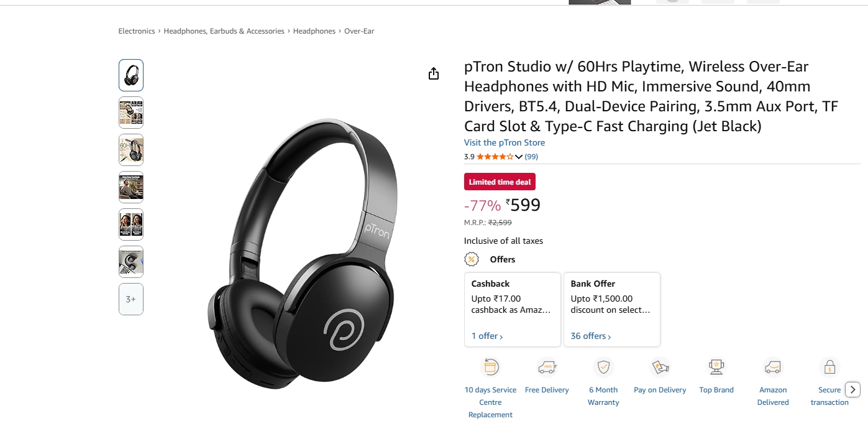Click the Top Brand trophy icon
The image size is (868, 421).
716,367
